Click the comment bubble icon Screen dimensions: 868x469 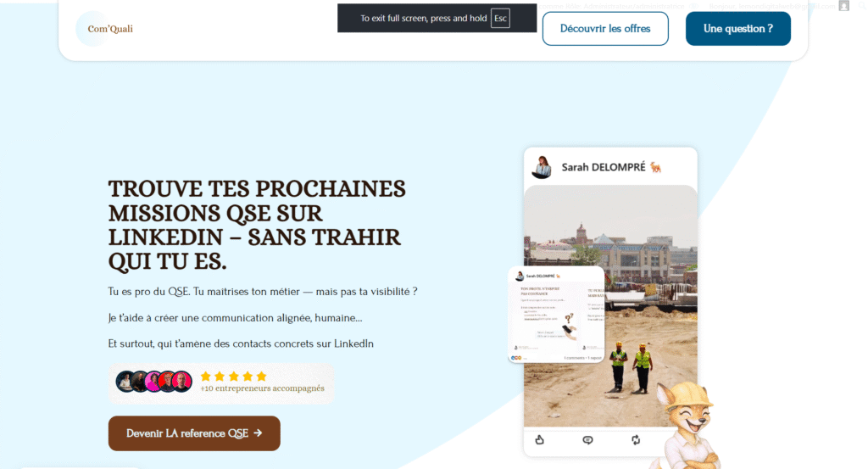[x=587, y=439]
